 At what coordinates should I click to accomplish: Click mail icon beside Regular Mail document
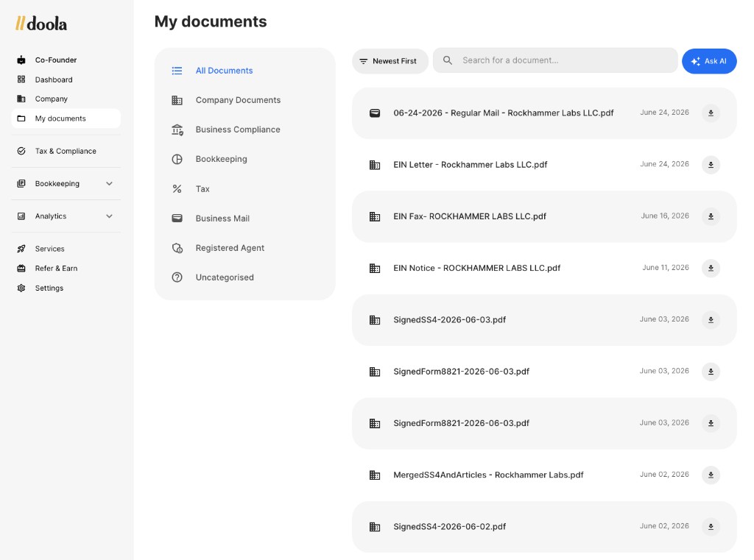coord(375,113)
